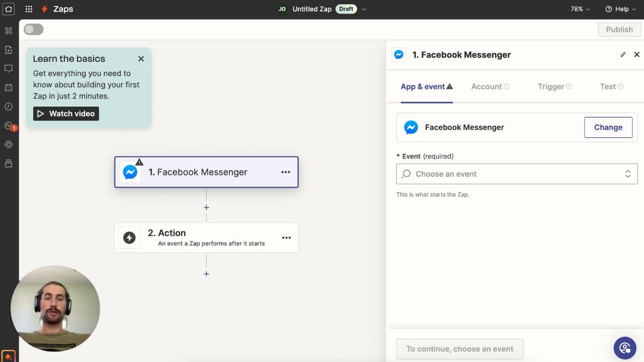Open the activity icon with red badge
Screen dimensions: 644x362
coord(10,126)
